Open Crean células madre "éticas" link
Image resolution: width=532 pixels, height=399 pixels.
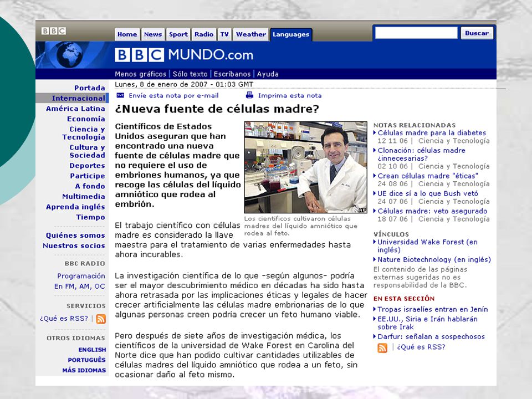click(x=428, y=176)
